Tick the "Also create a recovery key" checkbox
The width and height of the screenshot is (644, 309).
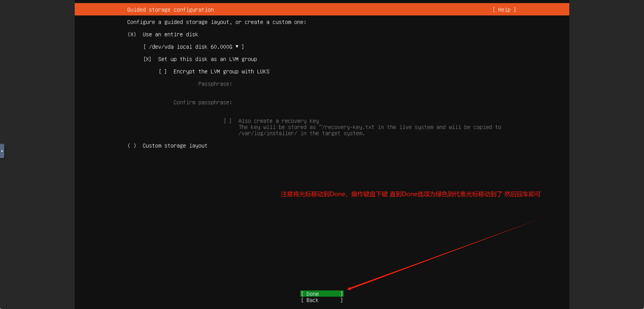pyautogui.click(x=228, y=121)
